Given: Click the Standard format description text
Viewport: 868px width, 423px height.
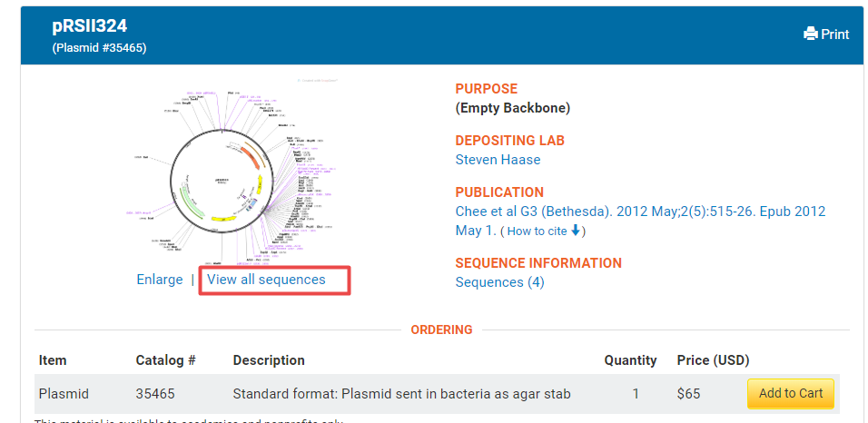Looking at the screenshot, I should pos(401,394).
